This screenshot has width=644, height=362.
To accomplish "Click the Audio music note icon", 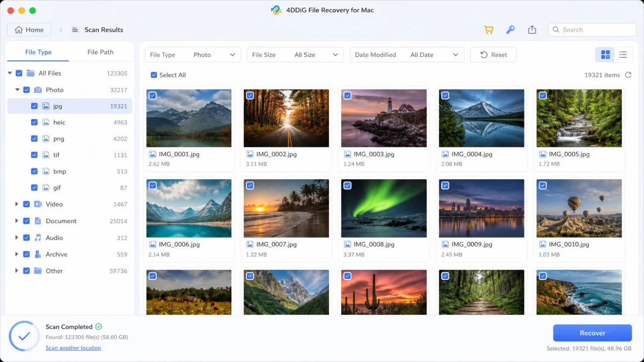I will click(x=38, y=238).
